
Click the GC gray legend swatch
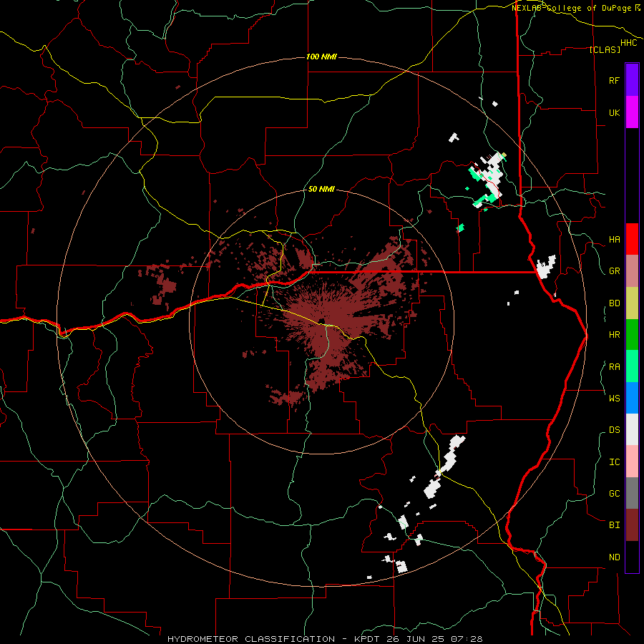click(x=632, y=493)
